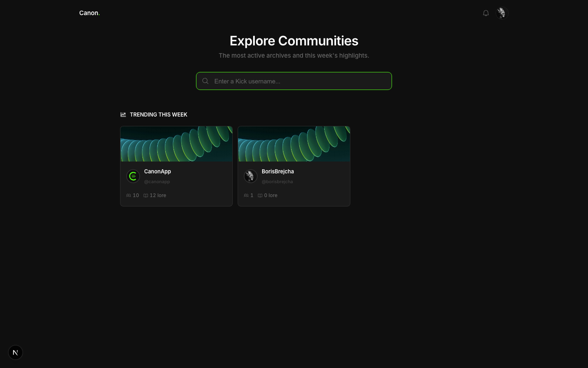Click the CanonApp banner image
Viewport: 588px width, 368px height.
pyautogui.click(x=176, y=144)
